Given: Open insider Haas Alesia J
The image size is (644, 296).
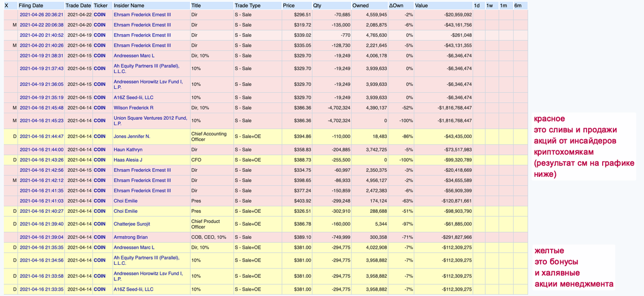Looking at the screenshot, I should 128,160.
